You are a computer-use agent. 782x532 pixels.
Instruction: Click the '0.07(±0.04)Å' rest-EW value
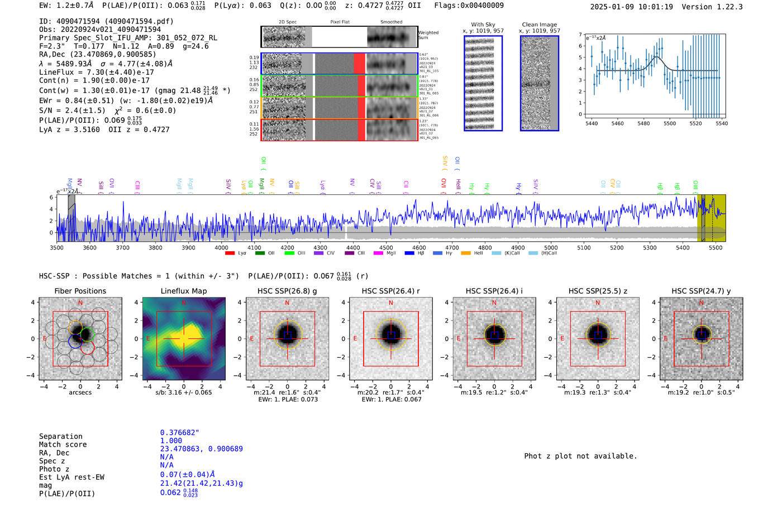pos(187,475)
